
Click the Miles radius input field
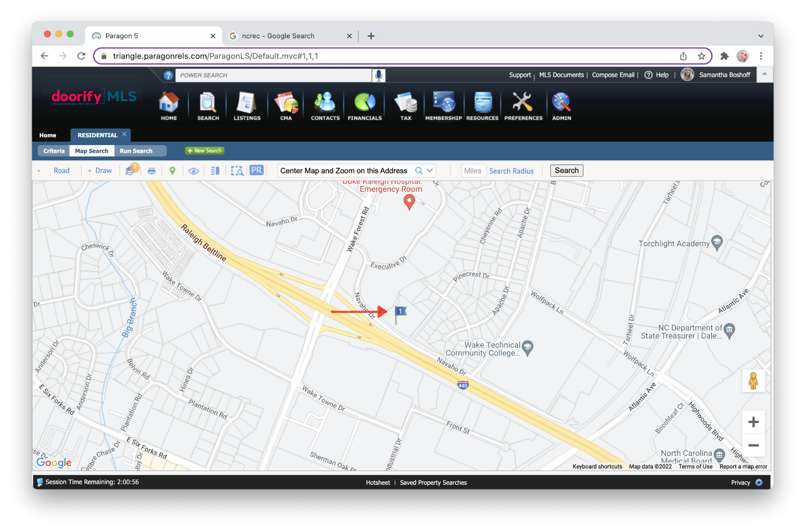(473, 171)
